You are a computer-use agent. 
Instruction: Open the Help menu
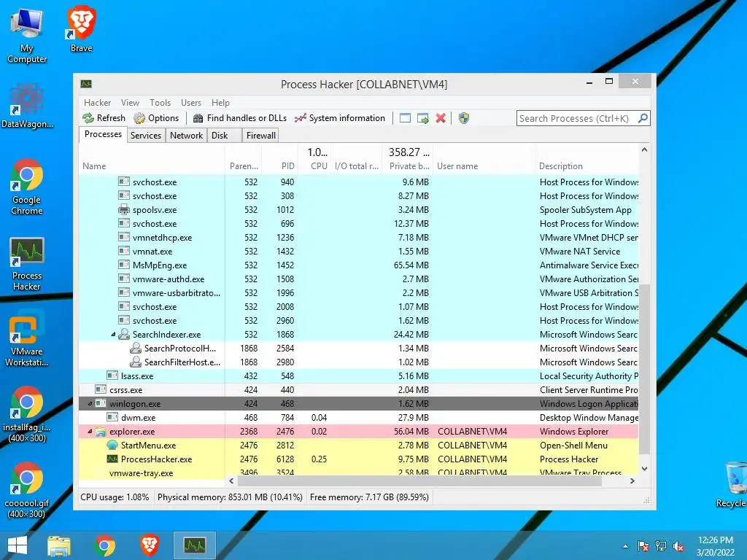tap(220, 103)
